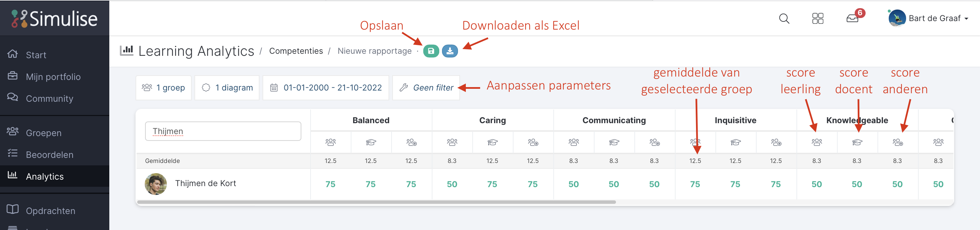Click the green save report icon
The width and height of the screenshot is (980, 230).
431,51
